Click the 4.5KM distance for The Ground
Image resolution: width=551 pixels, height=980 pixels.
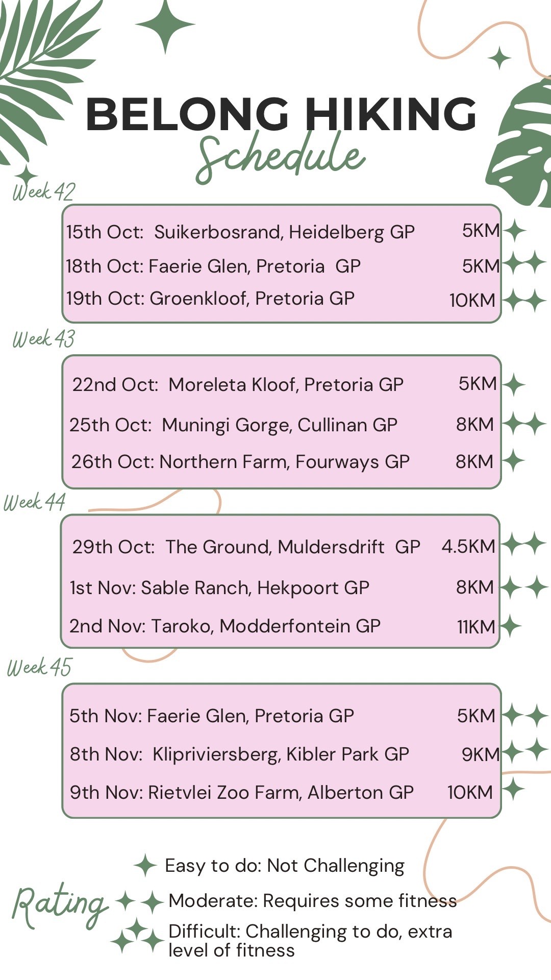pyautogui.click(x=468, y=546)
